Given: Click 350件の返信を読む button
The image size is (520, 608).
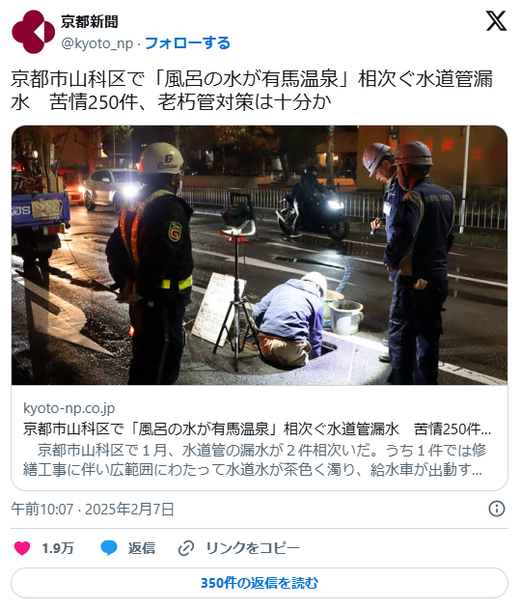Looking at the screenshot, I should click(x=259, y=583).
